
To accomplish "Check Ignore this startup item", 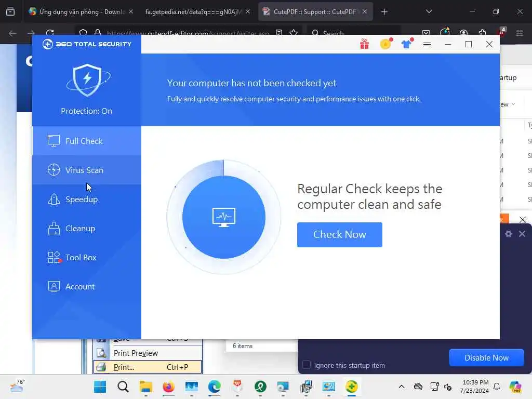I will click(x=307, y=365).
